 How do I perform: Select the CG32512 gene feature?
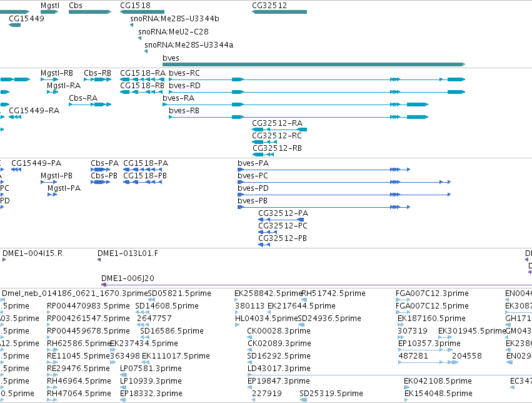(279, 12)
